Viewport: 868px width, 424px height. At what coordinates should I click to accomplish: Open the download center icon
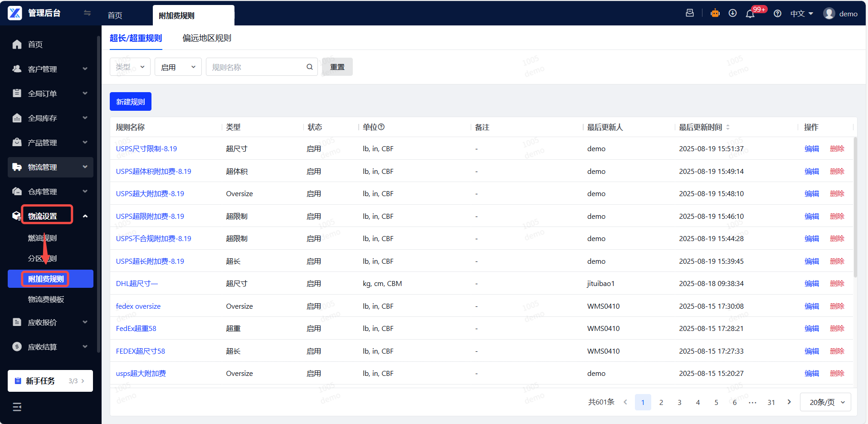(732, 13)
